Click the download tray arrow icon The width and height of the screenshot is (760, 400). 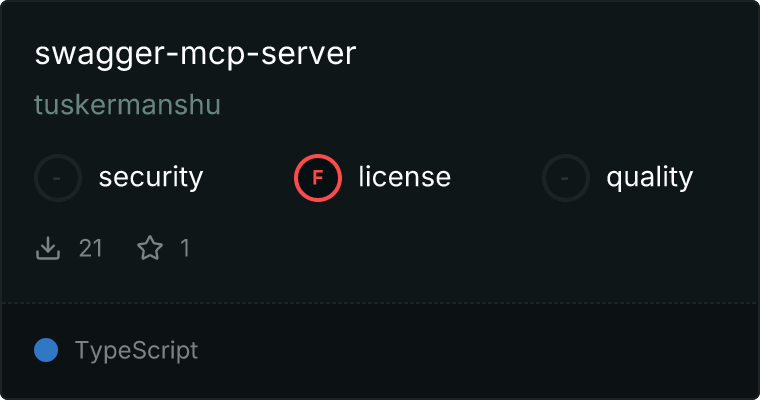(48, 248)
